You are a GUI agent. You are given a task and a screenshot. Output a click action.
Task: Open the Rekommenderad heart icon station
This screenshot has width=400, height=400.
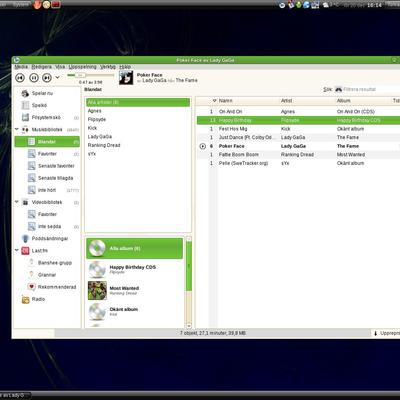[x=31, y=287]
